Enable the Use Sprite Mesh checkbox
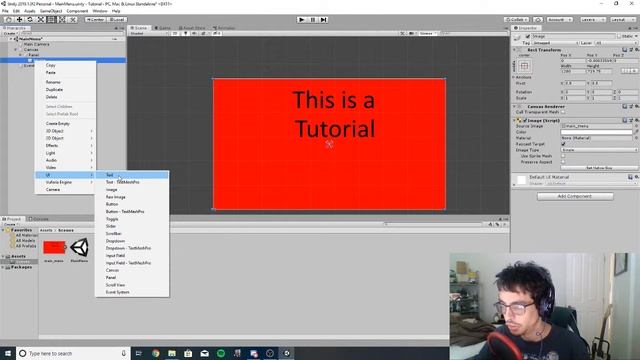Image resolution: width=640 pixels, height=360 pixels. click(x=563, y=156)
